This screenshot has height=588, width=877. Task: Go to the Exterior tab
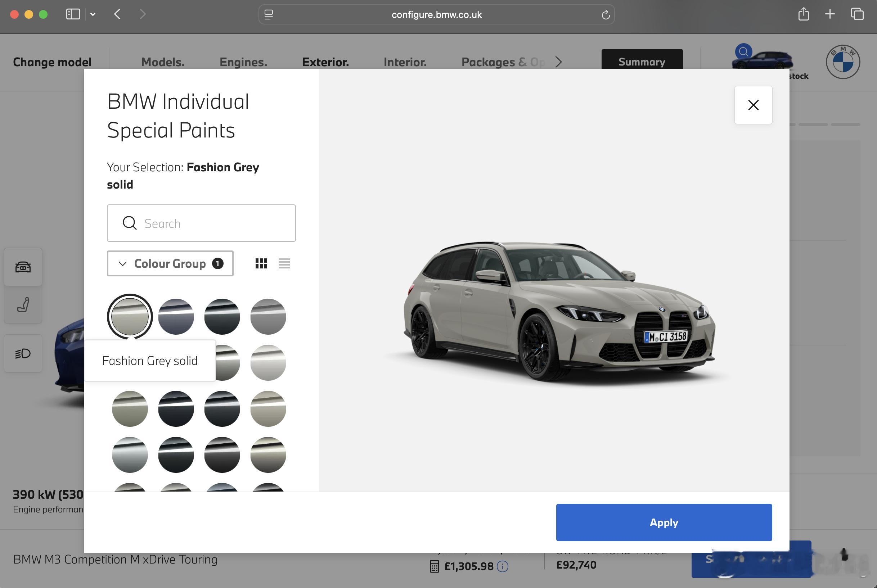[x=325, y=62]
